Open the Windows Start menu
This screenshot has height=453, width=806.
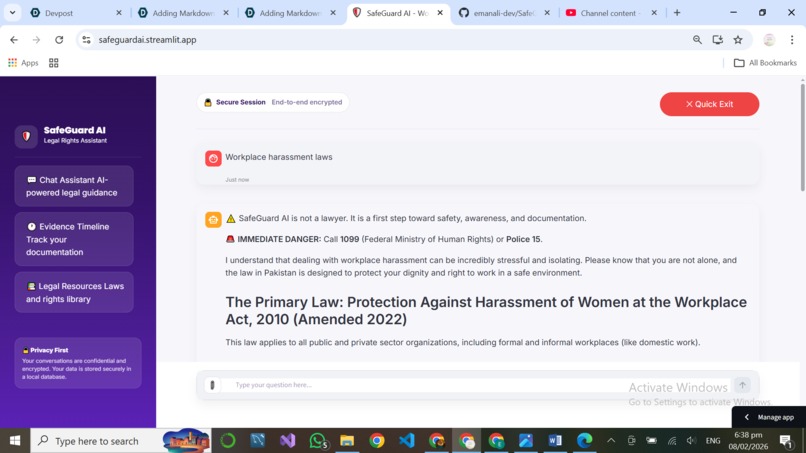click(15, 441)
